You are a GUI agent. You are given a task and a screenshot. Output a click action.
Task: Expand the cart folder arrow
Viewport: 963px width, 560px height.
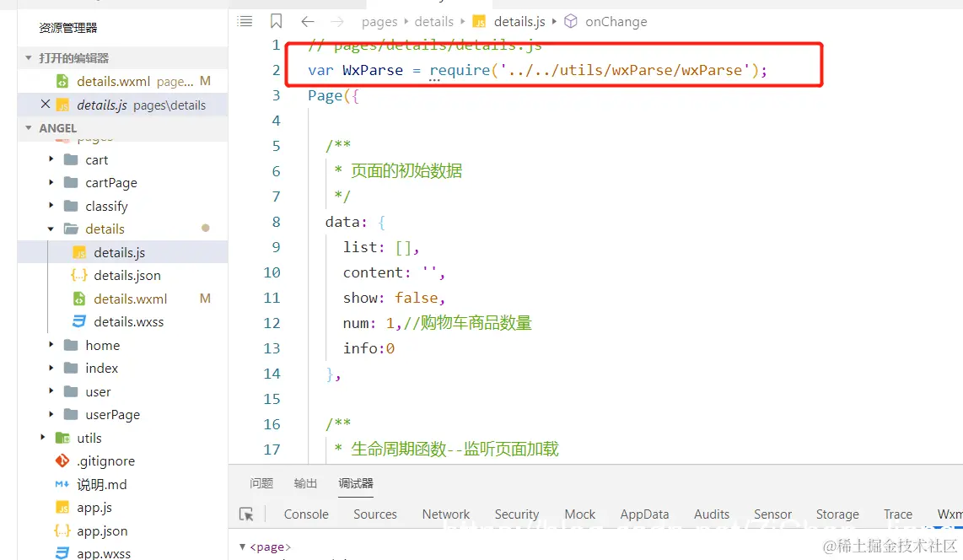tap(51, 159)
